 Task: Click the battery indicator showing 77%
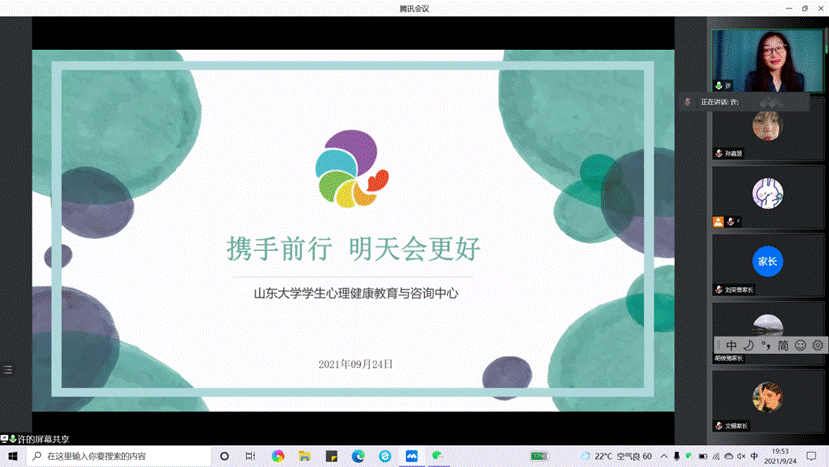[540, 456]
